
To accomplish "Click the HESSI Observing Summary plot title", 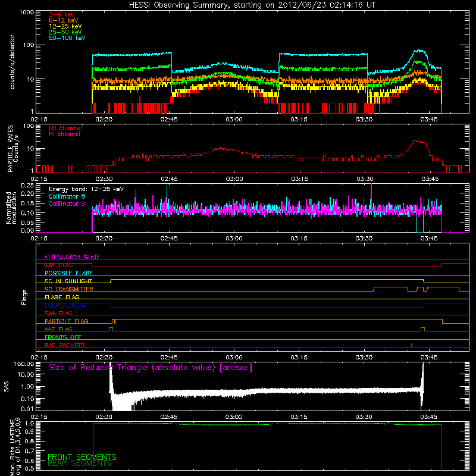I will [x=252, y=5].
